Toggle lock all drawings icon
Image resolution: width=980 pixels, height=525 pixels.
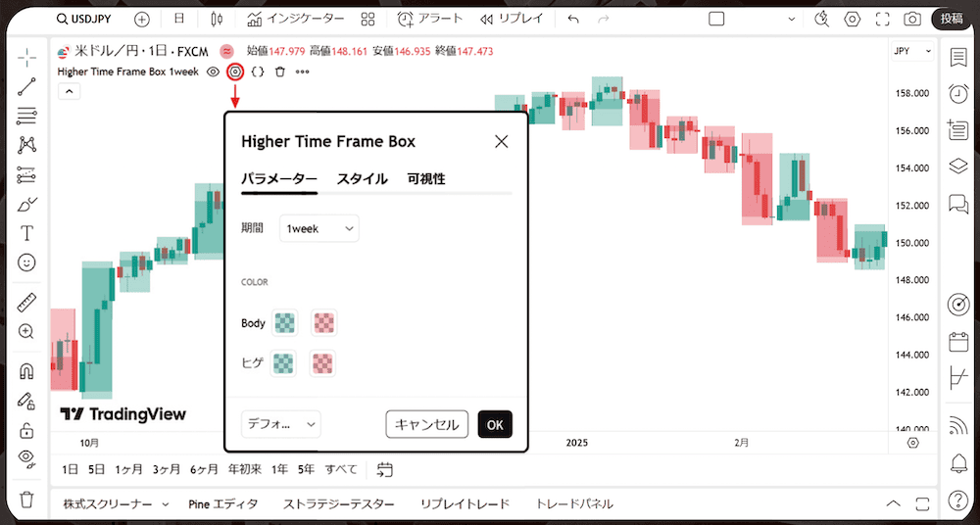pyautogui.click(x=26, y=430)
